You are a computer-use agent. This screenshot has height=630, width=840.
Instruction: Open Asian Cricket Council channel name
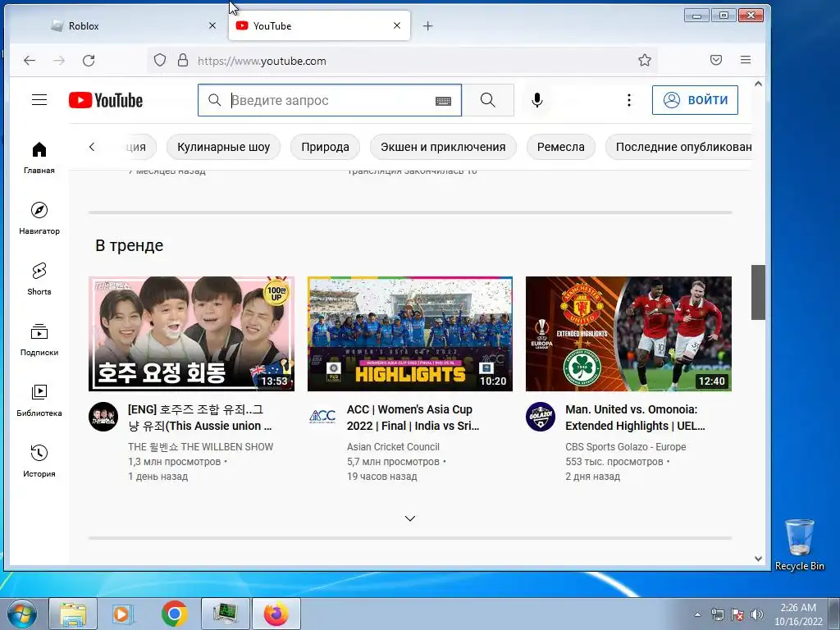393,447
